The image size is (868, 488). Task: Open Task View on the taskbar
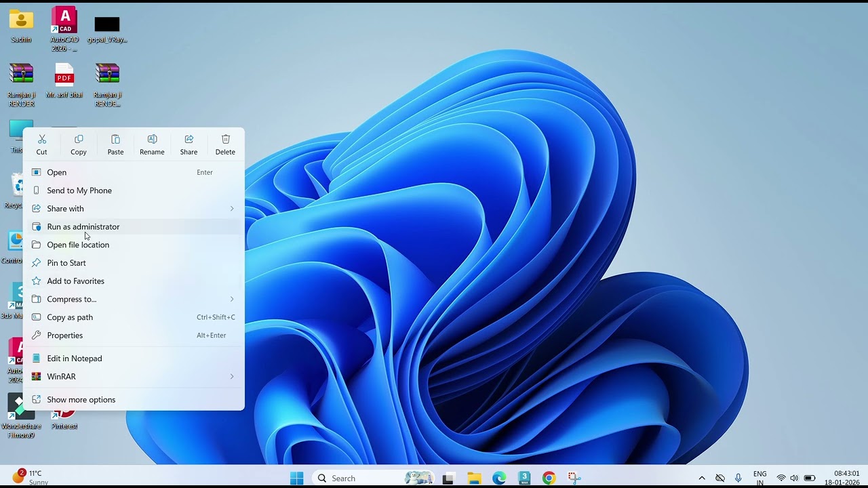[x=448, y=478]
